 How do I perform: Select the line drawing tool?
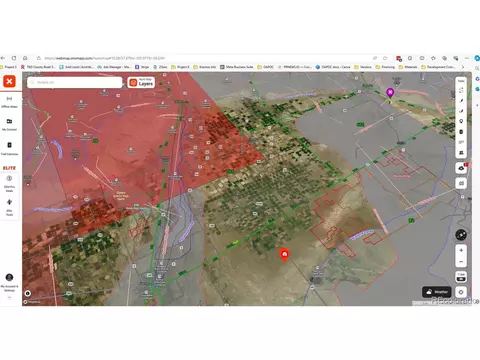coord(461,101)
